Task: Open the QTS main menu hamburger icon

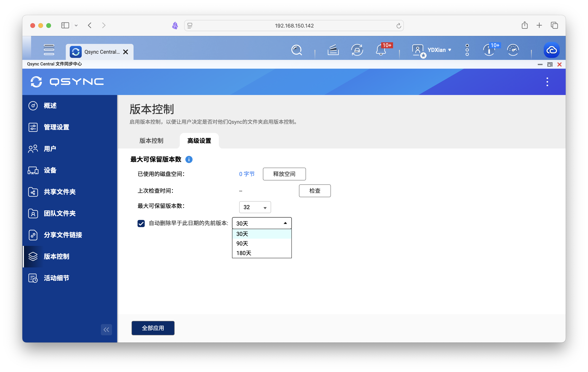Action: pyautogui.click(x=49, y=50)
